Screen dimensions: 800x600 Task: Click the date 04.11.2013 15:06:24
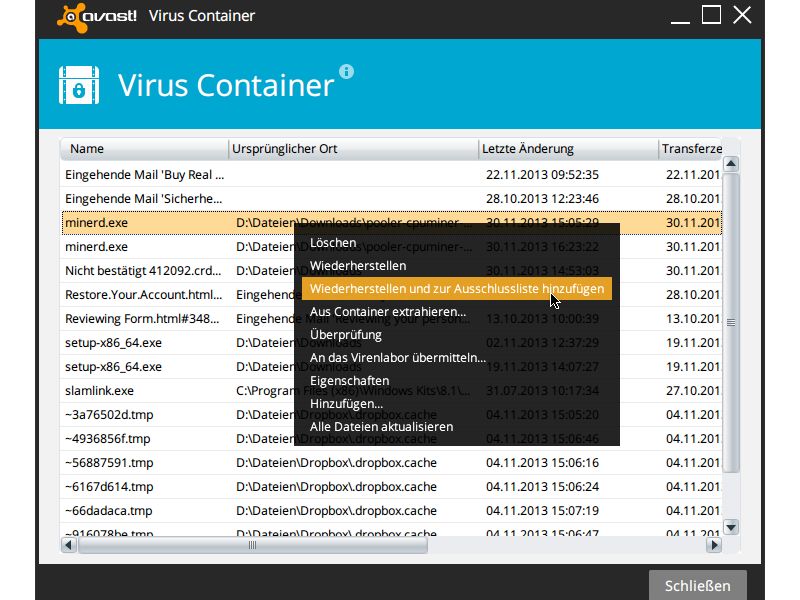coord(542,486)
